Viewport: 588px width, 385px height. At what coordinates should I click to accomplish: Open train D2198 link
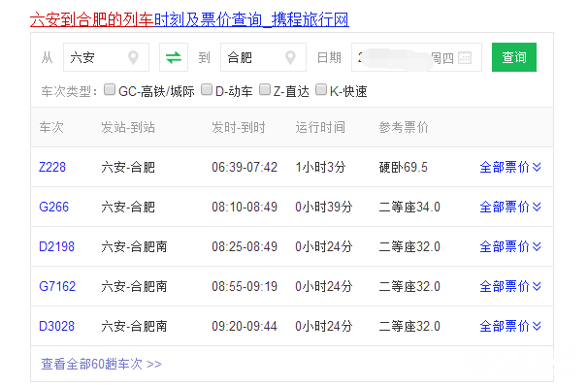tap(56, 246)
